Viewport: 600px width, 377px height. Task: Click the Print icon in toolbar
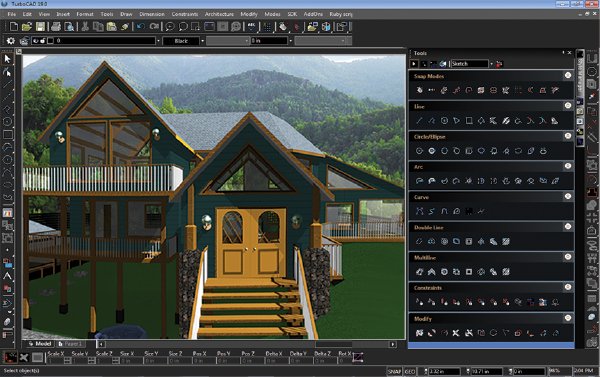tap(56, 26)
